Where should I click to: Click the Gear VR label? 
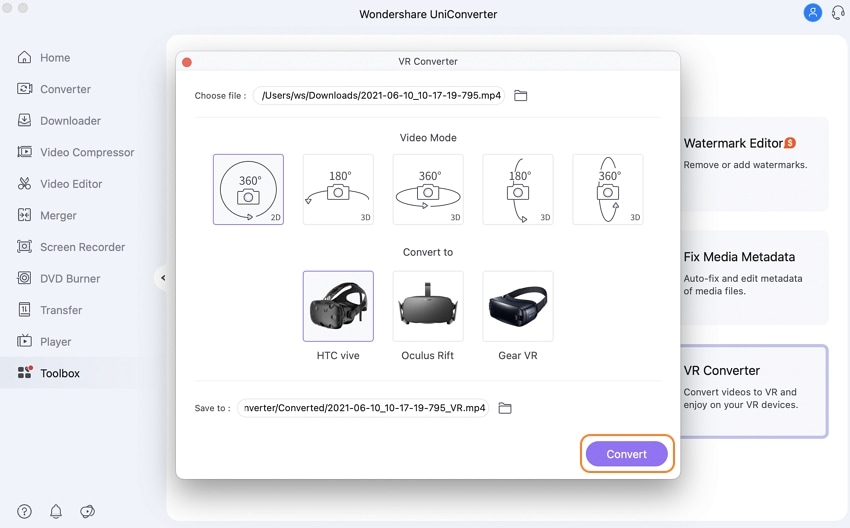tap(518, 356)
